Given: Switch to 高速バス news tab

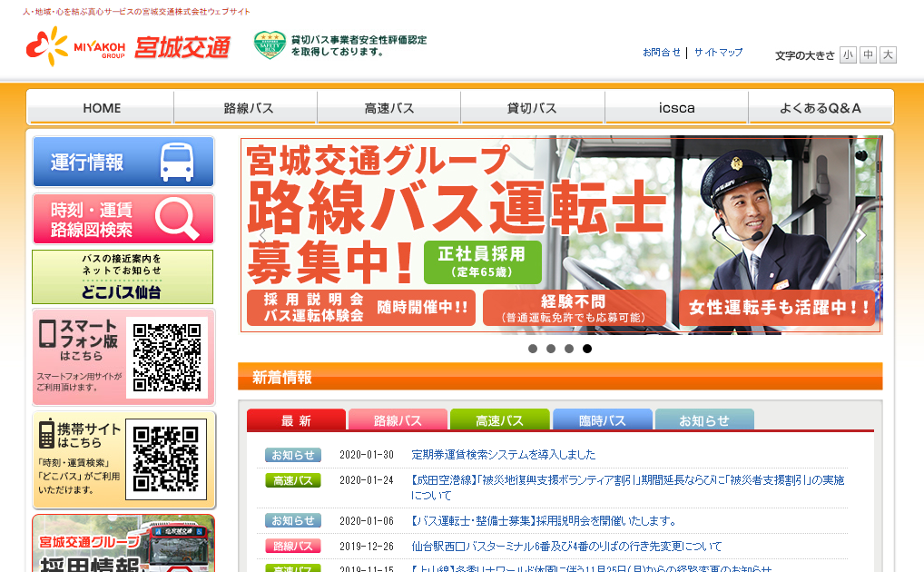Looking at the screenshot, I should [x=500, y=419].
